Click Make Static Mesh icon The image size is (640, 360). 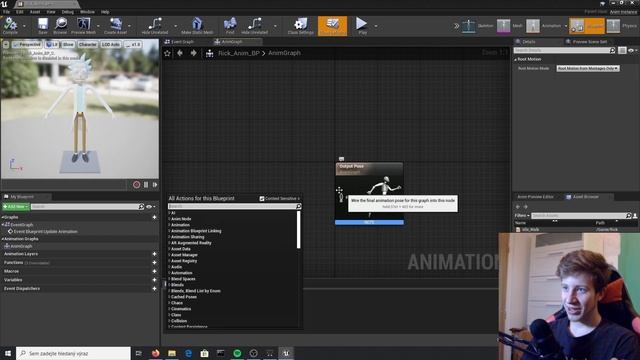197,26
